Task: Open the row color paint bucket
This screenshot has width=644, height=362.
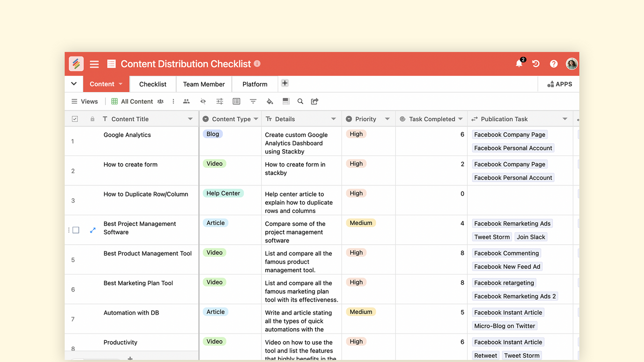Action: point(270,101)
